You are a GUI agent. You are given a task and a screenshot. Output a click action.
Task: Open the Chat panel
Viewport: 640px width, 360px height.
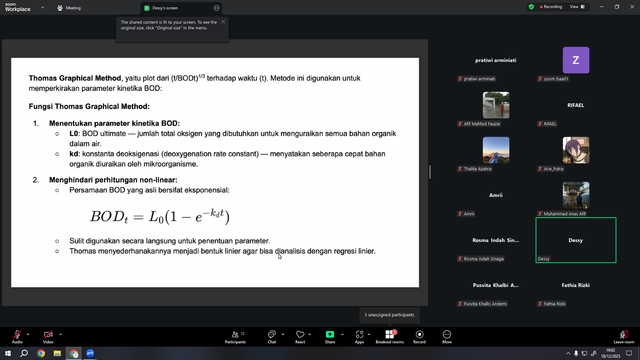tap(272, 337)
